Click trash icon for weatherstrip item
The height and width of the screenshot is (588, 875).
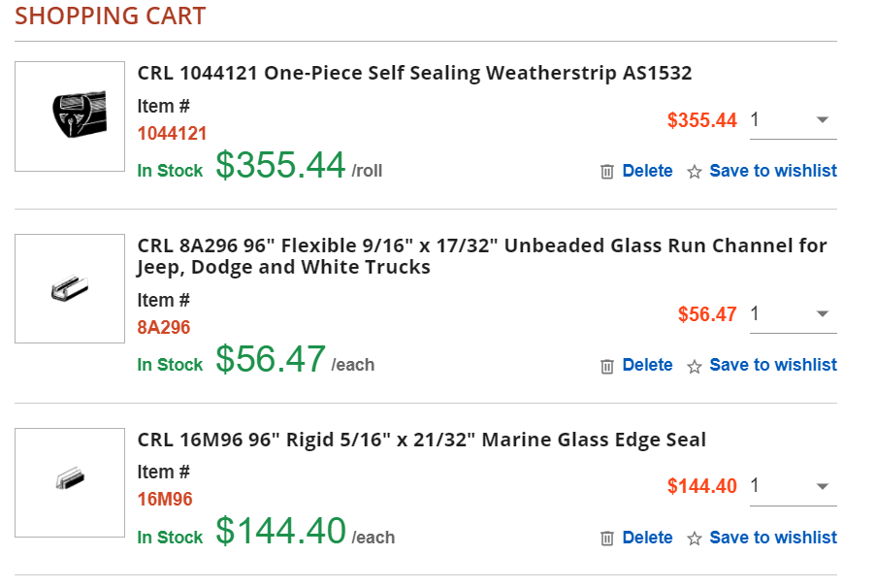click(x=607, y=172)
